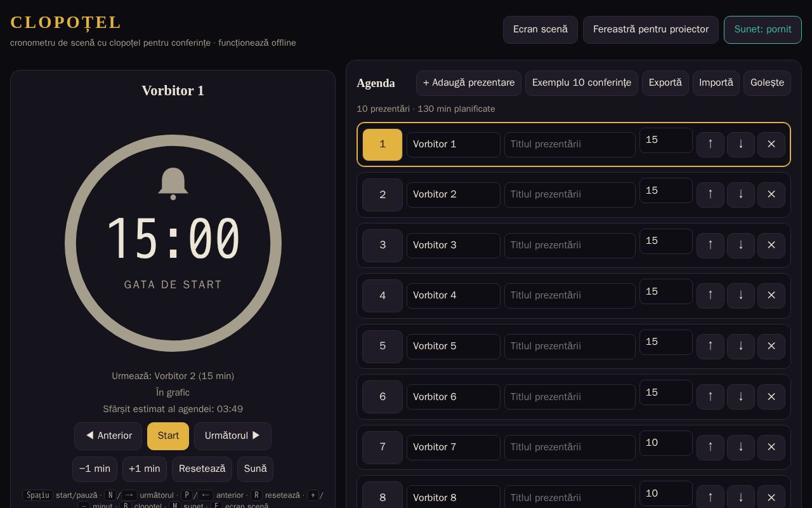Open Ecran scenă stage view
Screen dimensions: 812x508
pyautogui.click(x=540, y=30)
